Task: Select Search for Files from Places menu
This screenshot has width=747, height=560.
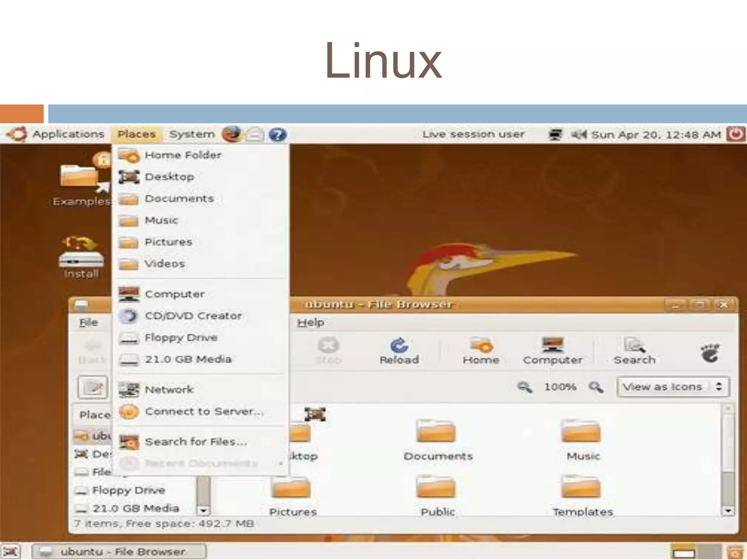Action: point(201,442)
